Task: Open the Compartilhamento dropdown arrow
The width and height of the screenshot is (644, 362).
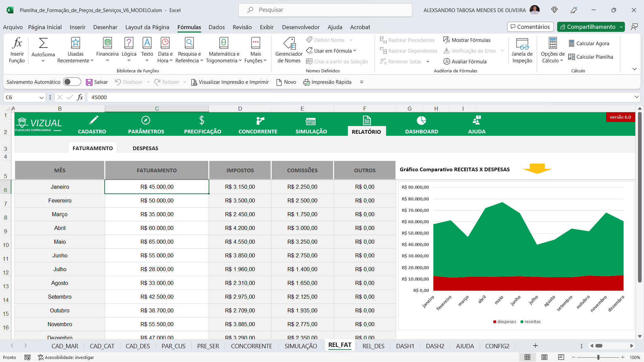Action: click(621, 27)
